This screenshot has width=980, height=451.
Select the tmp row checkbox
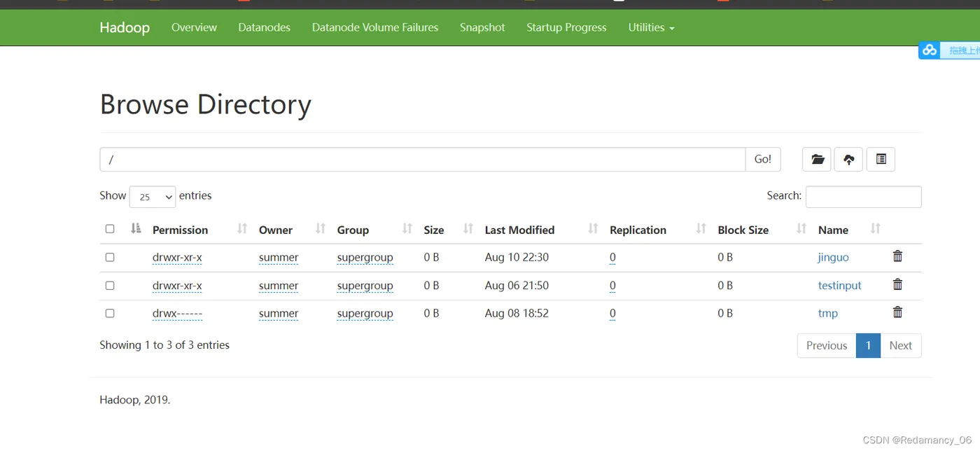click(x=110, y=313)
